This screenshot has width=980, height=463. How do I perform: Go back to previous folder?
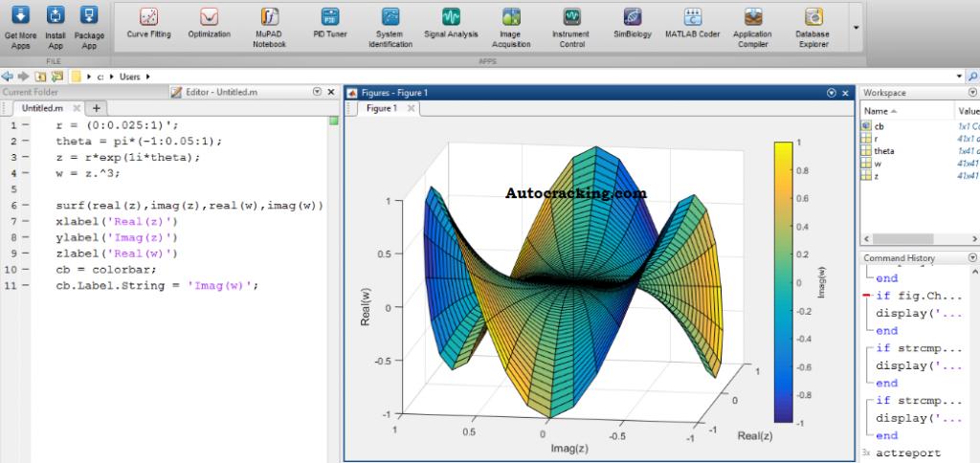8,77
